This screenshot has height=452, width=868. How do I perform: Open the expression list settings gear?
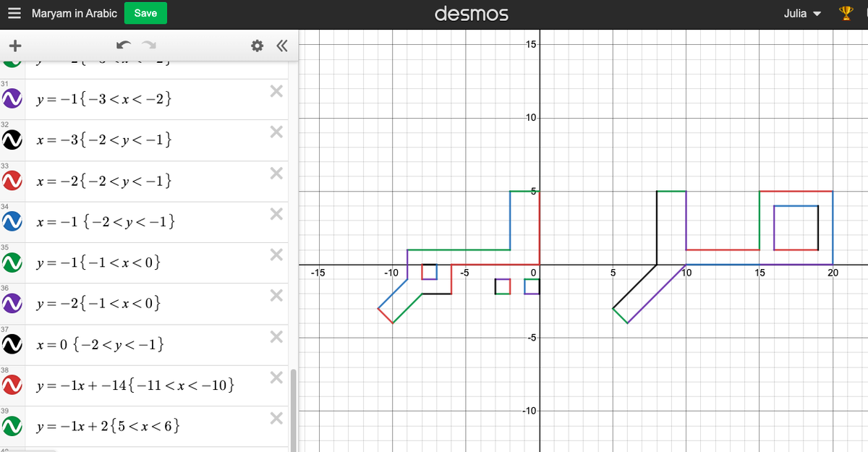(256, 46)
